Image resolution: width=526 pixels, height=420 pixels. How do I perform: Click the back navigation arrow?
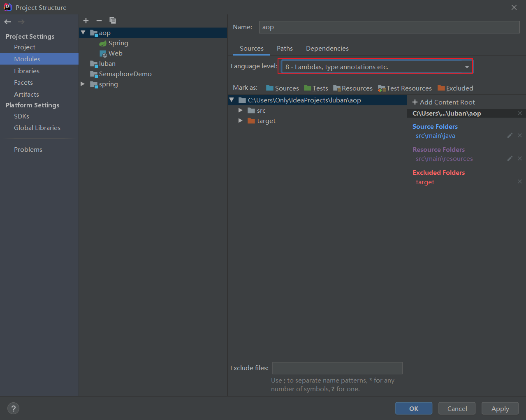tap(7, 21)
